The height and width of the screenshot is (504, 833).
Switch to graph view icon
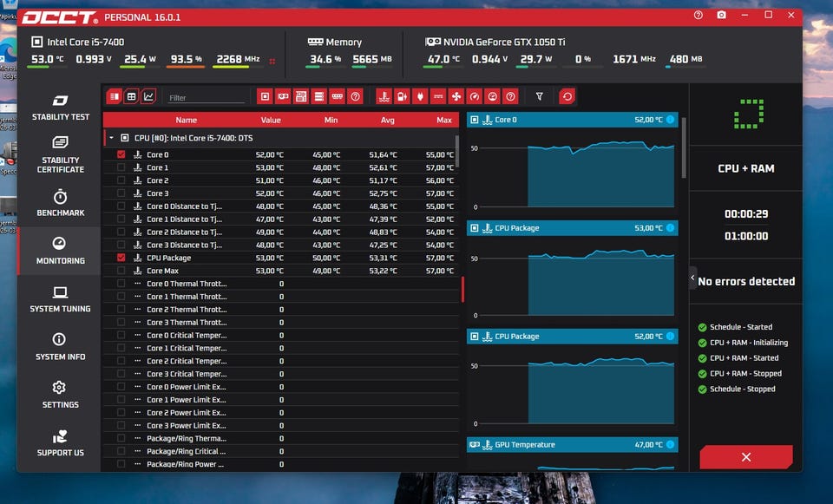[148, 96]
